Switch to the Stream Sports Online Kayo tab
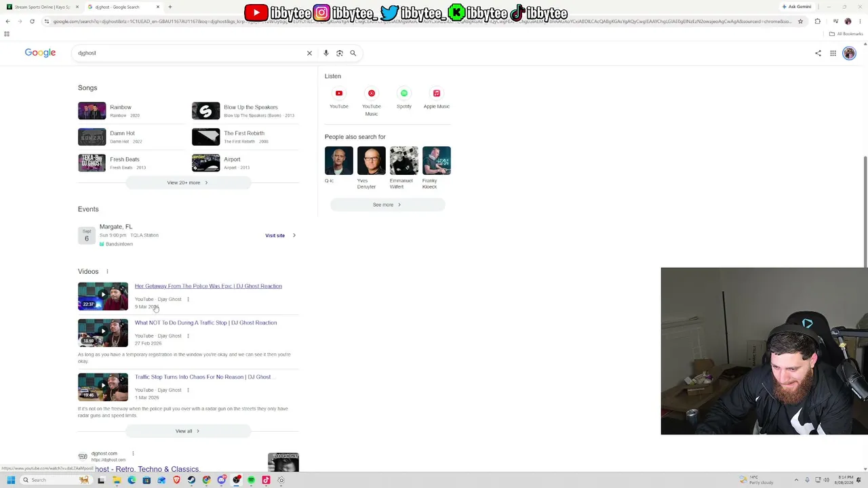The image size is (868, 488). (41, 7)
